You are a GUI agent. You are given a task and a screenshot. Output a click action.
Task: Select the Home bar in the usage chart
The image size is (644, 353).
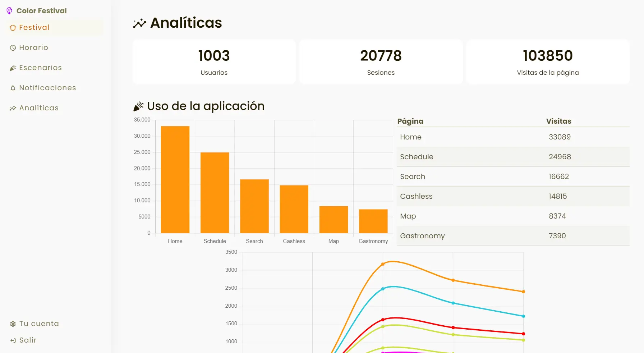pos(175,179)
